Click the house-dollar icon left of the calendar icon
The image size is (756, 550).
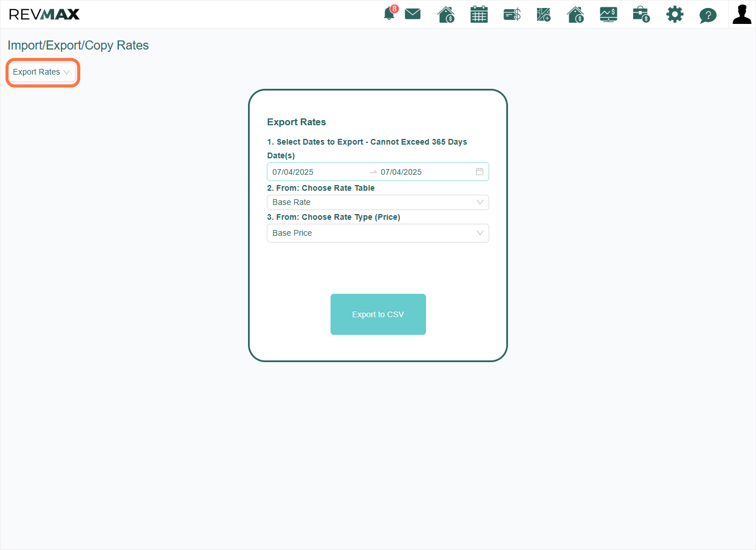pos(446,14)
